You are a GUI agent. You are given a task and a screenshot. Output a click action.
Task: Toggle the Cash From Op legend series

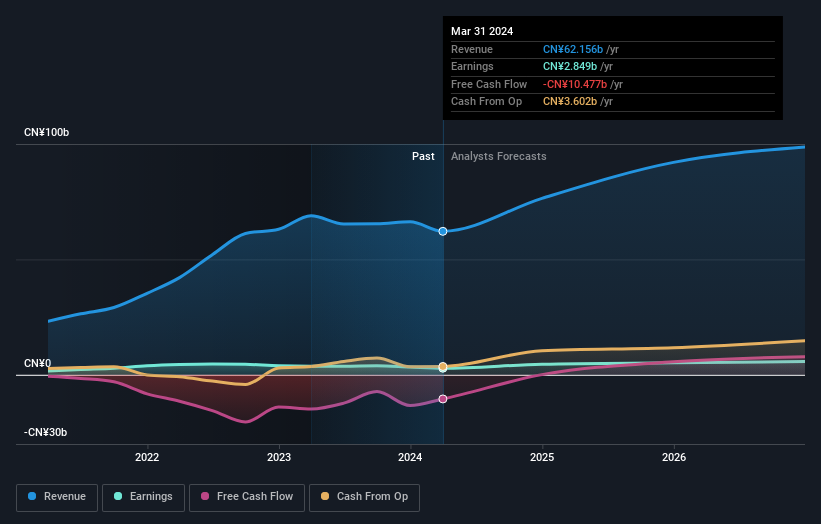[x=364, y=497]
